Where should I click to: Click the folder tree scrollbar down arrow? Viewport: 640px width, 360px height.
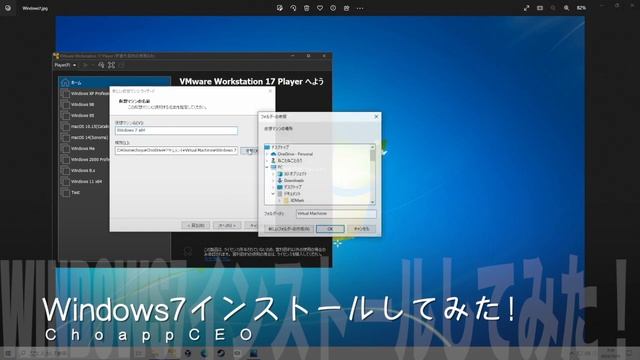372,202
